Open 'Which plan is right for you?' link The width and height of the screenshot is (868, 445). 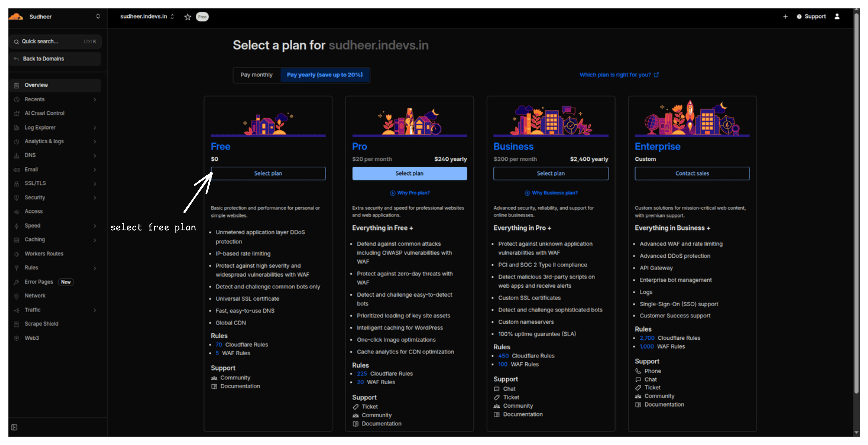(x=619, y=75)
